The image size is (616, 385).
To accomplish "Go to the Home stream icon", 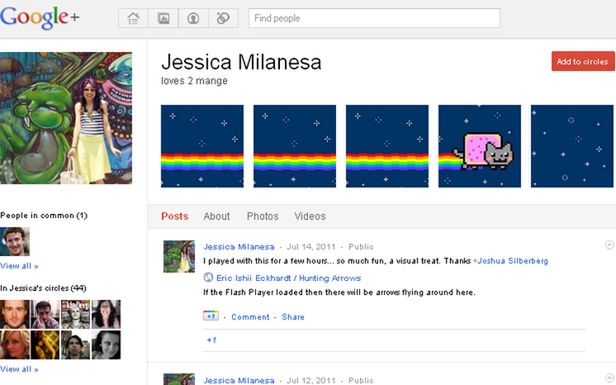I will pyautogui.click(x=134, y=18).
